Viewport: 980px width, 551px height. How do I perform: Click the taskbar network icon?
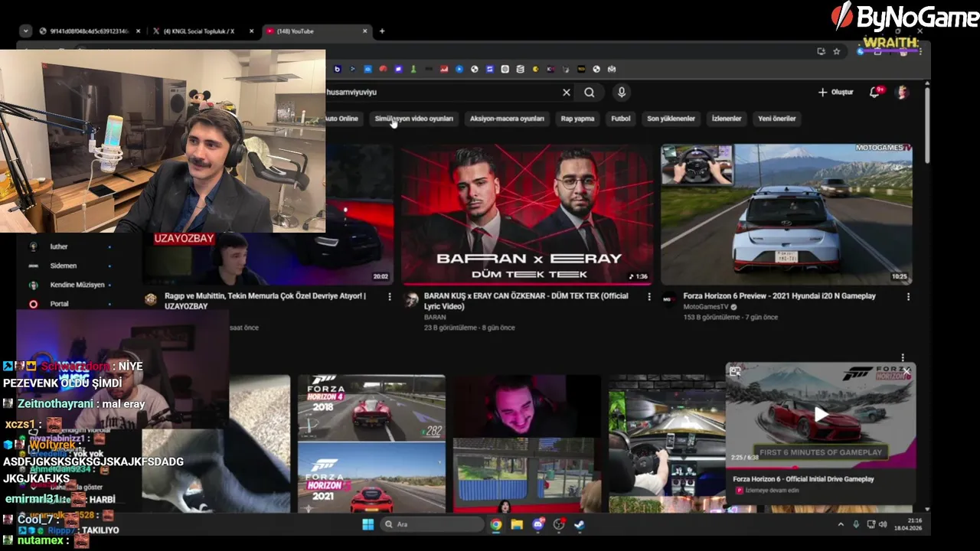click(871, 524)
